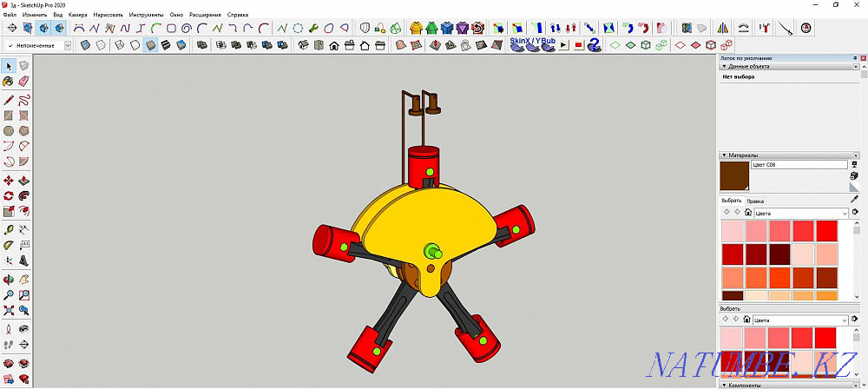Click the eyedropper sample paint button

click(x=854, y=199)
